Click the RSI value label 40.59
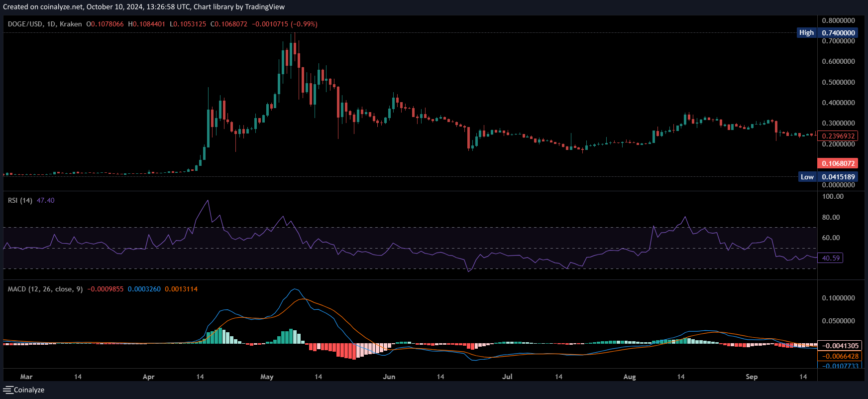This screenshot has height=399, width=868. point(831,258)
